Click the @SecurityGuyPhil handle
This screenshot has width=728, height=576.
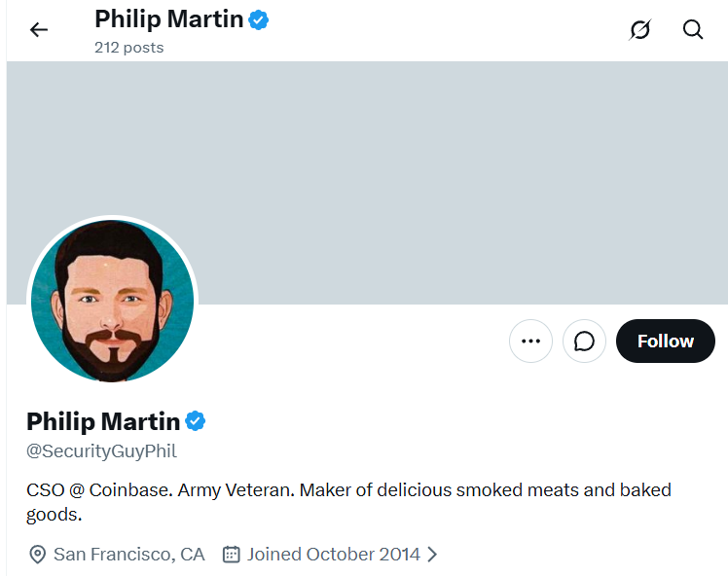tap(101, 451)
